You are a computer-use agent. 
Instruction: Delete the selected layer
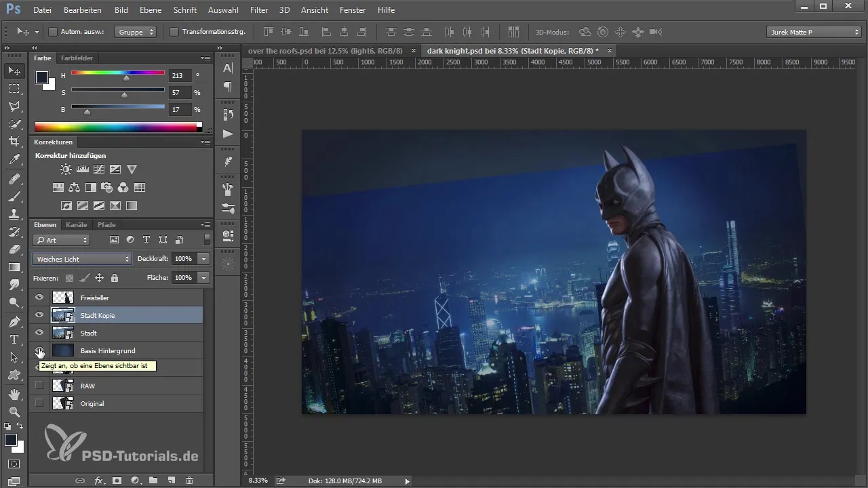pyautogui.click(x=189, y=481)
